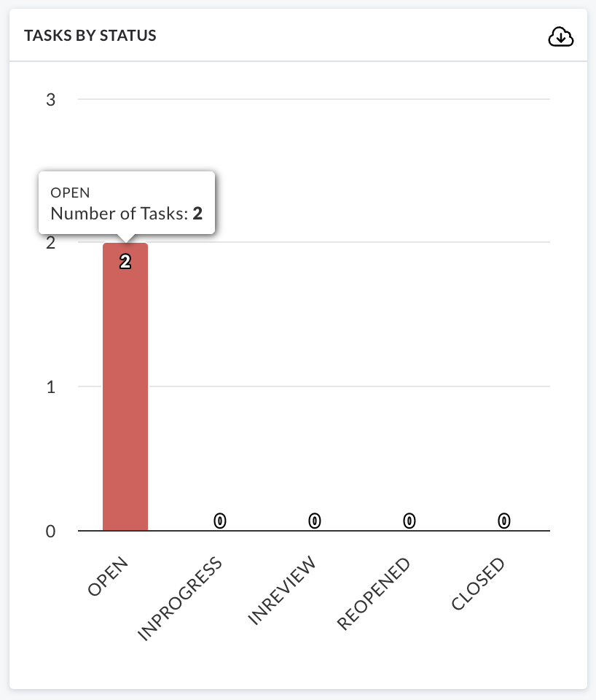Click the 0 data label above INPROGRESS
The height and width of the screenshot is (700, 596).
220,521
